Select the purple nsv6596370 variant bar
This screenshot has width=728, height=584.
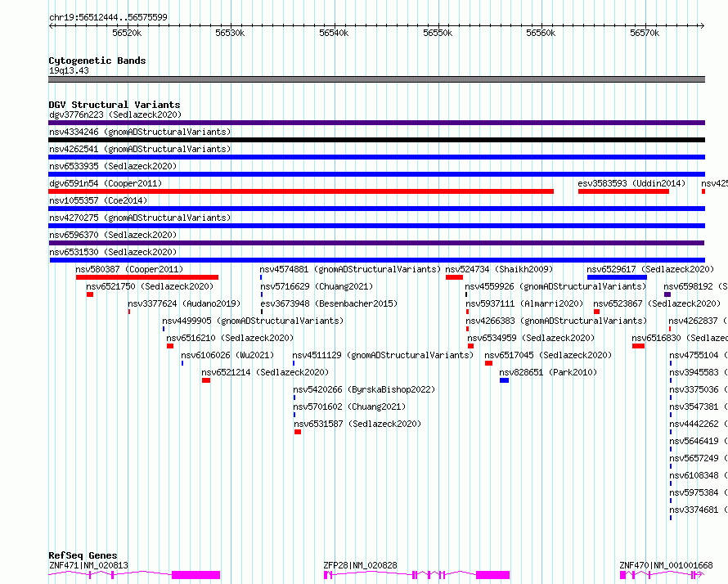[376, 243]
